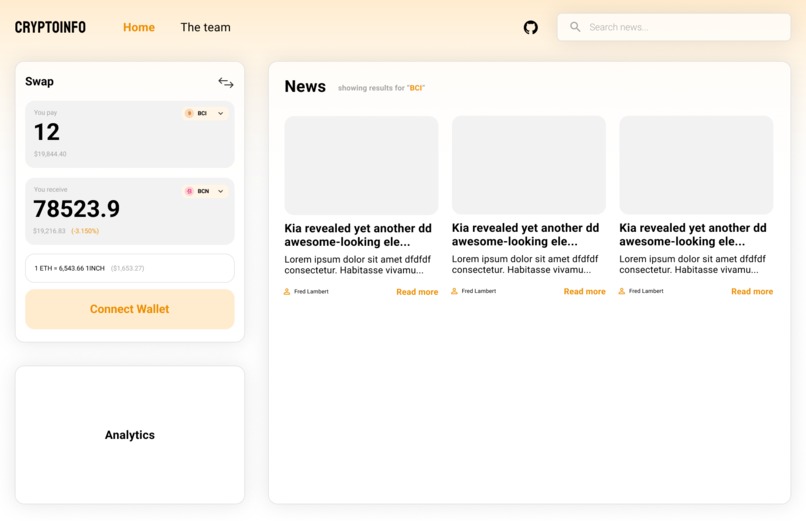This screenshot has height=521, width=806.
Task: Focus the Search news input field
Action: [x=673, y=27]
